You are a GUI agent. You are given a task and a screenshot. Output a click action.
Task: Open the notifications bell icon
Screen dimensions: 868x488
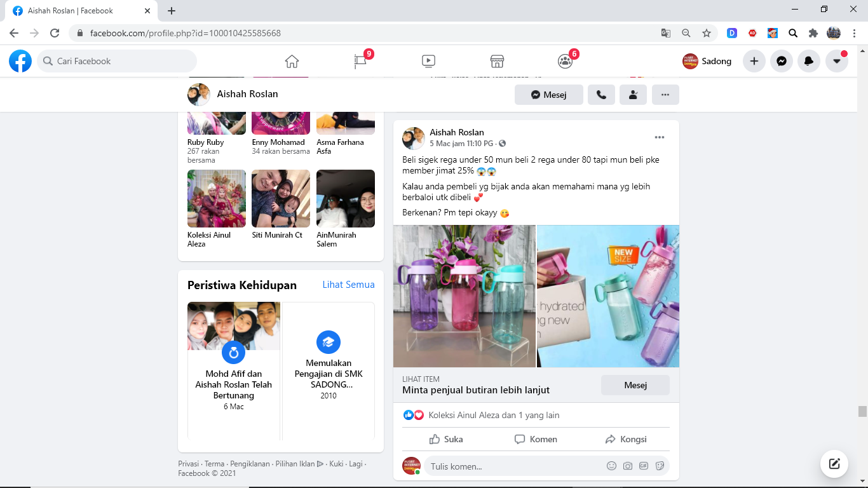pyautogui.click(x=809, y=61)
